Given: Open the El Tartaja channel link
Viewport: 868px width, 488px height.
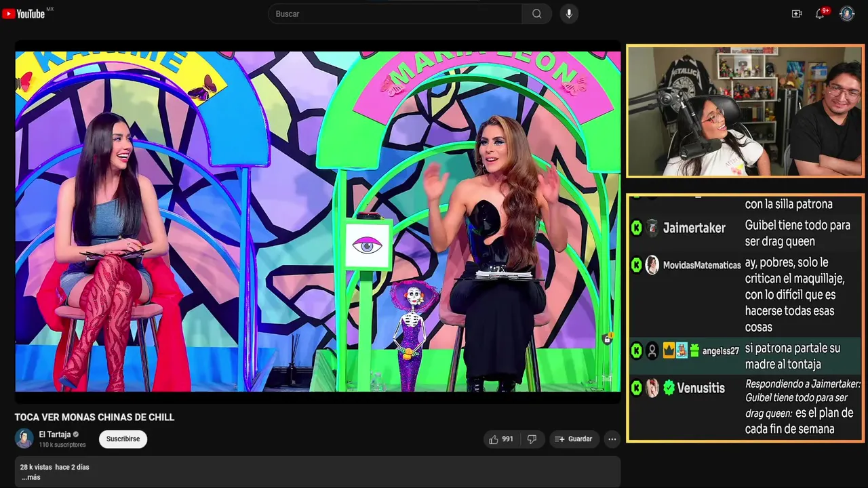Looking at the screenshot, I should pyautogui.click(x=55, y=434).
